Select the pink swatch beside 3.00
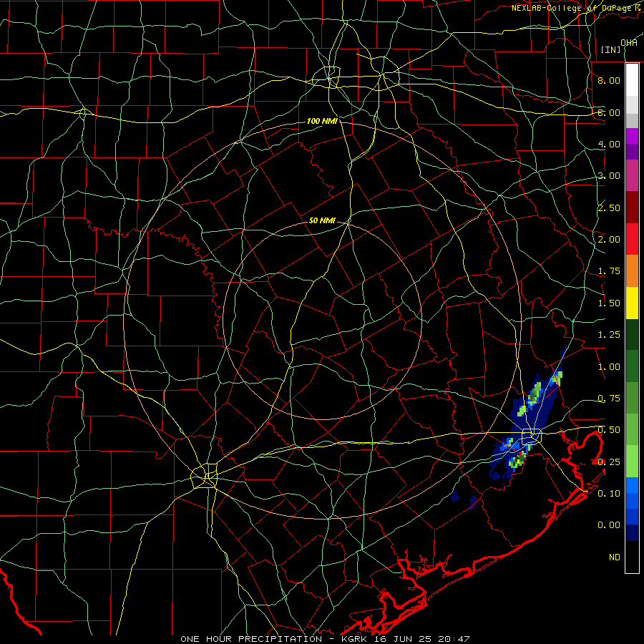This screenshot has width=644, height=644. pos(632,175)
